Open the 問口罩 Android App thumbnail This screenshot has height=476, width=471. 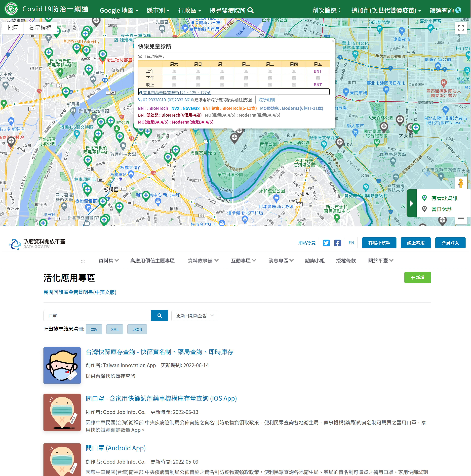[62, 460]
